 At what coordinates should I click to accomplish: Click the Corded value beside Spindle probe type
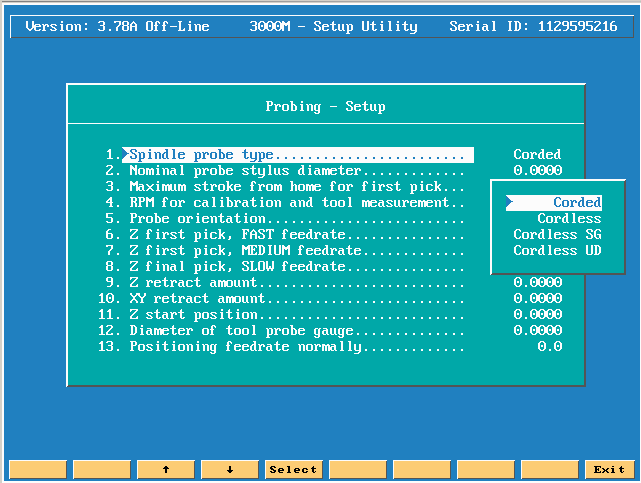point(537,154)
